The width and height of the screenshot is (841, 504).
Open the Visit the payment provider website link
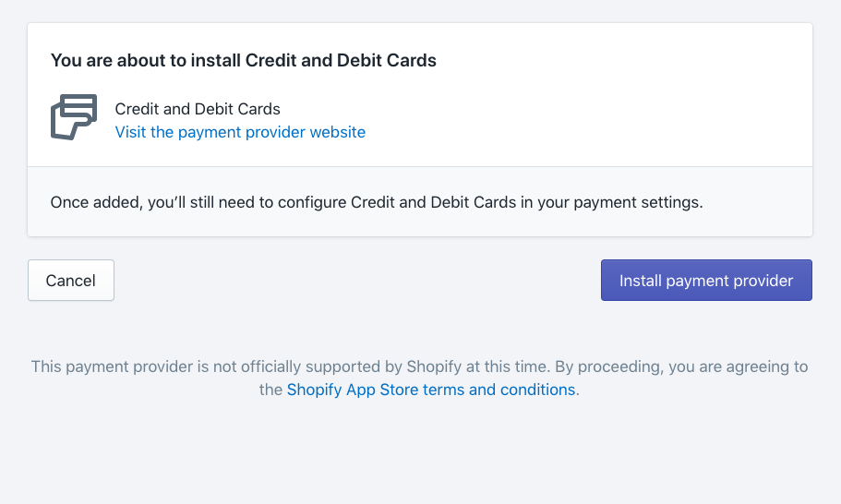tap(240, 132)
